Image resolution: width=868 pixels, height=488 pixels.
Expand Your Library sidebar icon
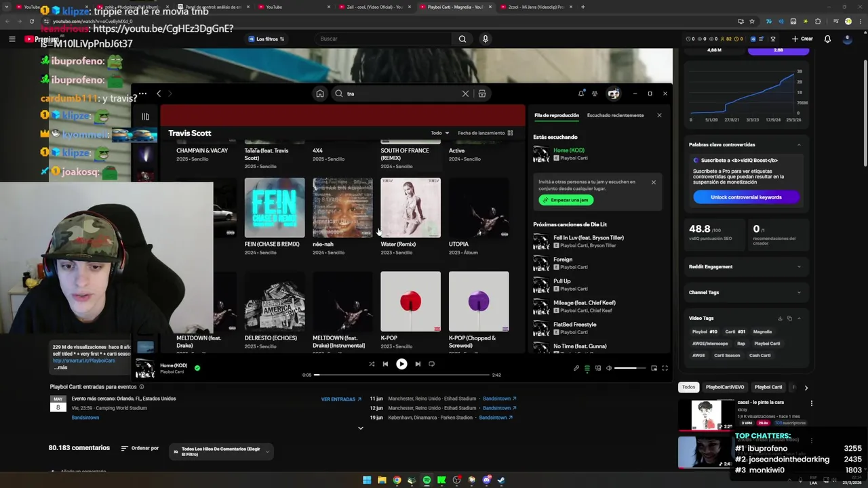coord(145,117)
